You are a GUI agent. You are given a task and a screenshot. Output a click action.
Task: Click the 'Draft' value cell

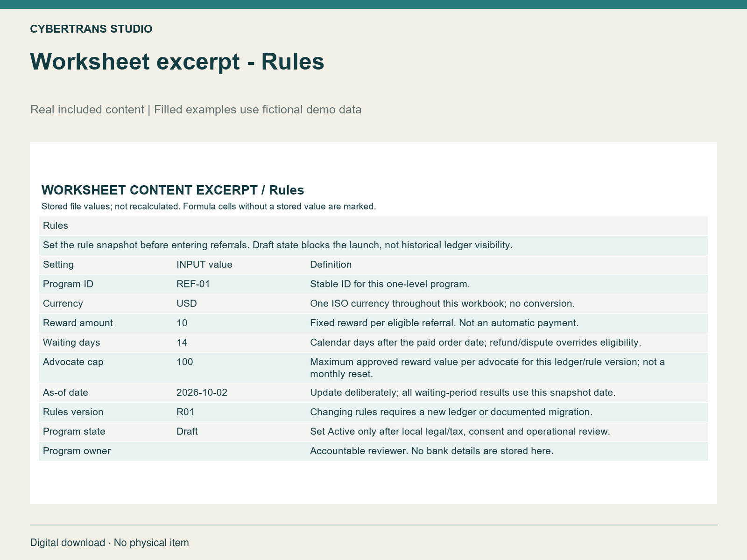pos(240,432)
